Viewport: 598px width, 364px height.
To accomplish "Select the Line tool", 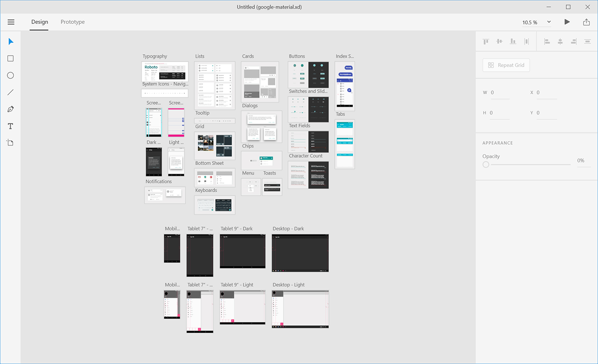I will [10, 92].
